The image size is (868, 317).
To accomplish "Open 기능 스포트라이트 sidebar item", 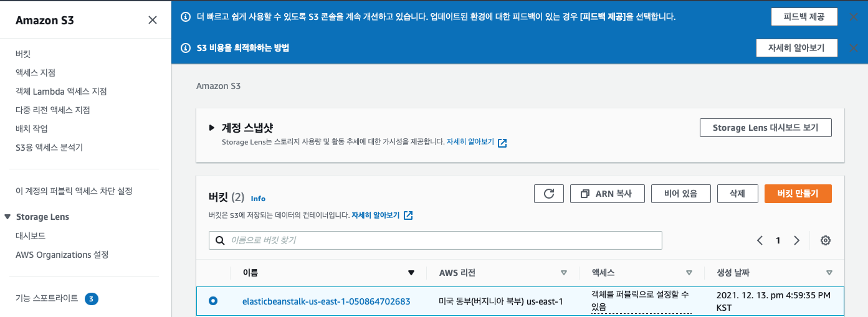I will tap(47, 298).
